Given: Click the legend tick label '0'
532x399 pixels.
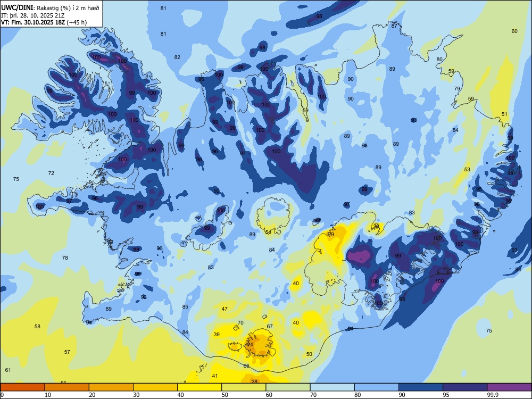Looking at the screenshot, I should click(2, 395).
